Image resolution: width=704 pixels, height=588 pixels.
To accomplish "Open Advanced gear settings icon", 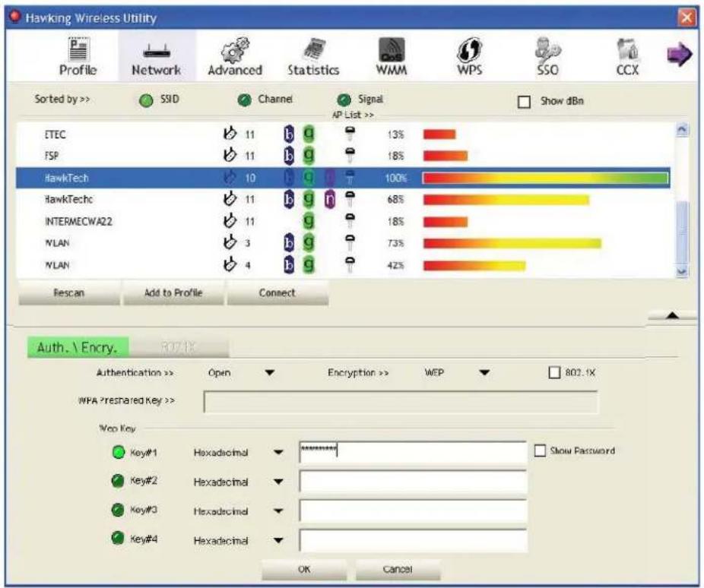I will [235, 50].
